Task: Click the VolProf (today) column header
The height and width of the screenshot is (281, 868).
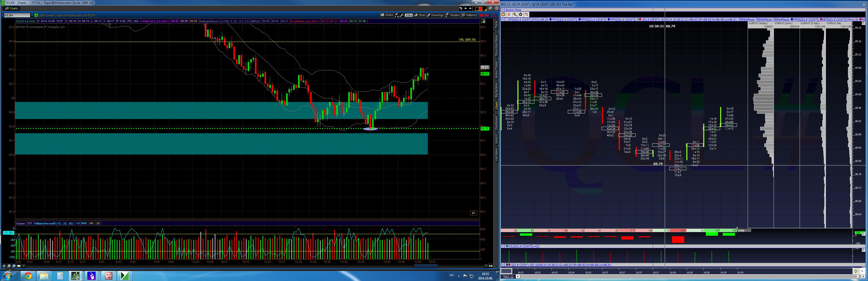Action: pos(760,23)
